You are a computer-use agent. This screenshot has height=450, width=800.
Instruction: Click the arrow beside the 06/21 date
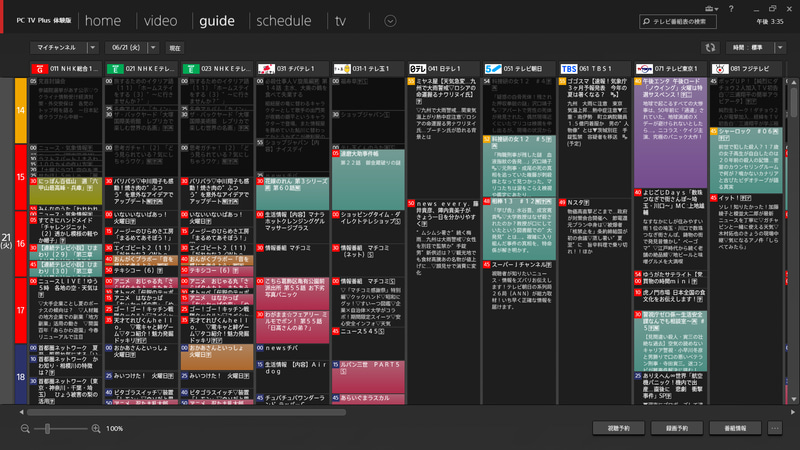click(153, 47)
